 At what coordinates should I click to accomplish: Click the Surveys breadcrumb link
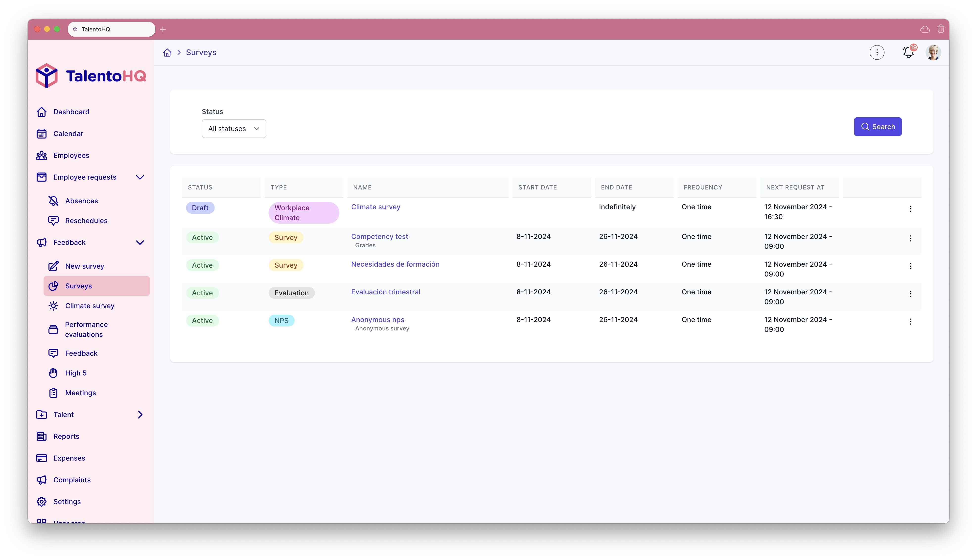[x=201, y=53]
